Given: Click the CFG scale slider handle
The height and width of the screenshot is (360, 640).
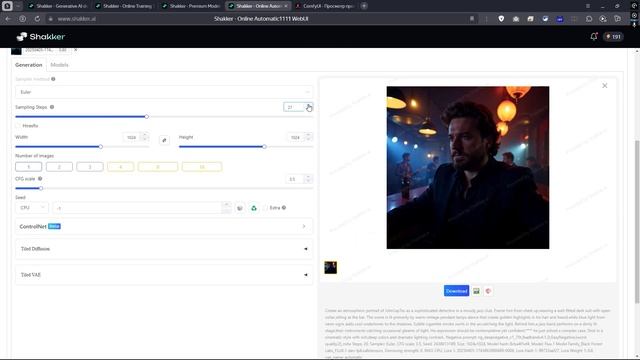Looking at the screenshot, I should [x=41, y=189].
